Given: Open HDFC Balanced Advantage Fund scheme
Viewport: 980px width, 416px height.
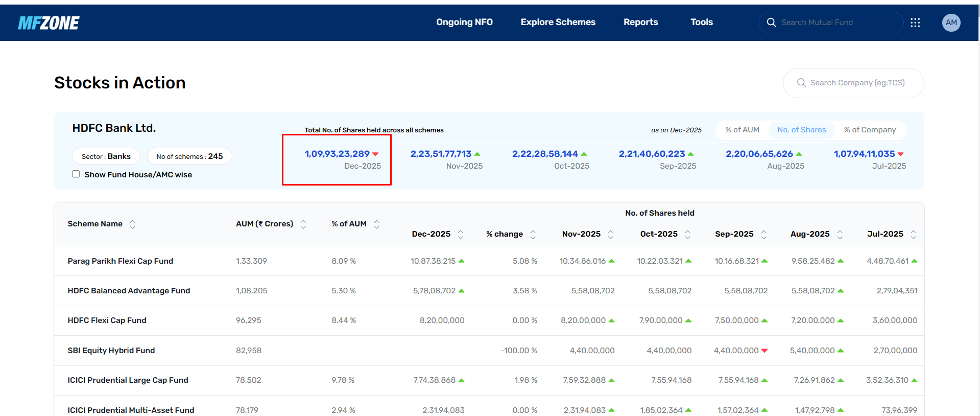Looking at the screenshot, I should pos(129,291).
